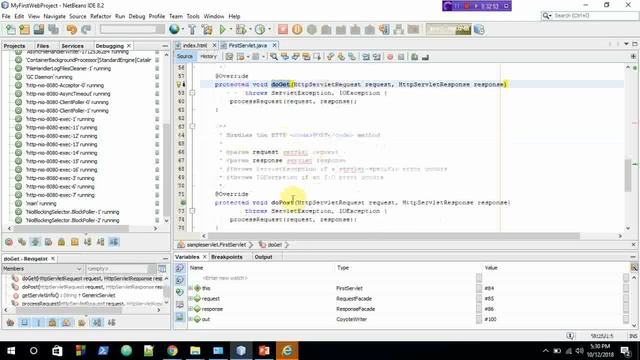Click the Previous Bookmark editor icon
The height and width of the screenshot is (360, 640).
[330, 57]
